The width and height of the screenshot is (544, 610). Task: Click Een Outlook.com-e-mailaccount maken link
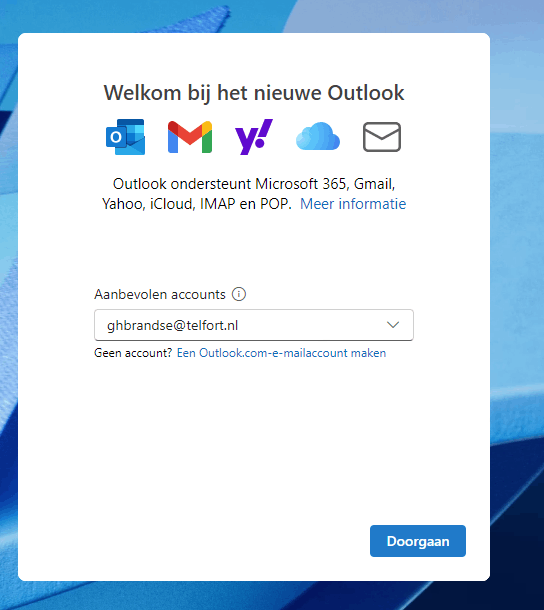tap(281, 353)
